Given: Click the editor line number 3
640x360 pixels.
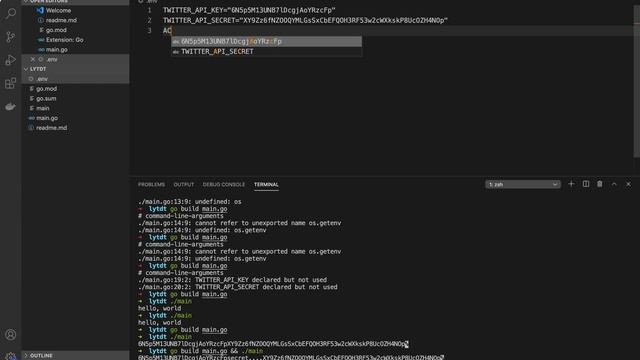Looking at the screenshot, I should tap(149, 31).
